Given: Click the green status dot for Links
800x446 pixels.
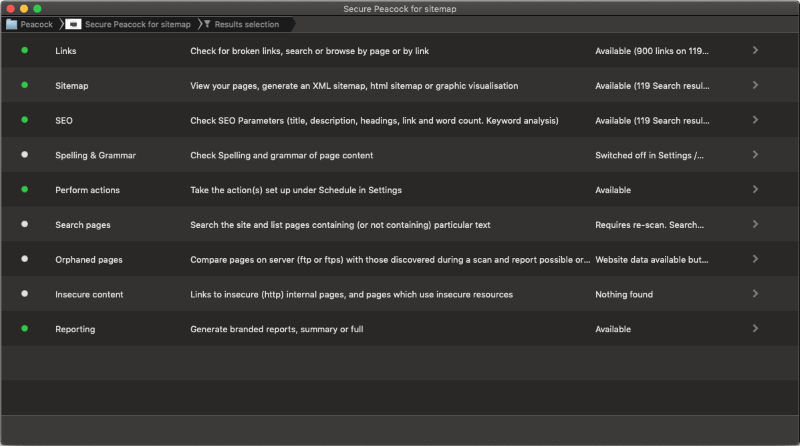Looking at the screenshot, I should (24, 50).
